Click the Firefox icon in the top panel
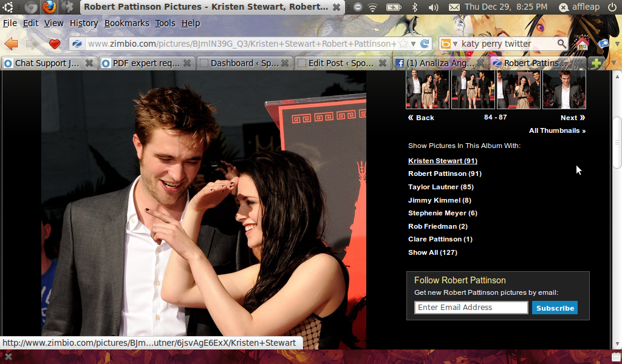 (x=49, y=7)
